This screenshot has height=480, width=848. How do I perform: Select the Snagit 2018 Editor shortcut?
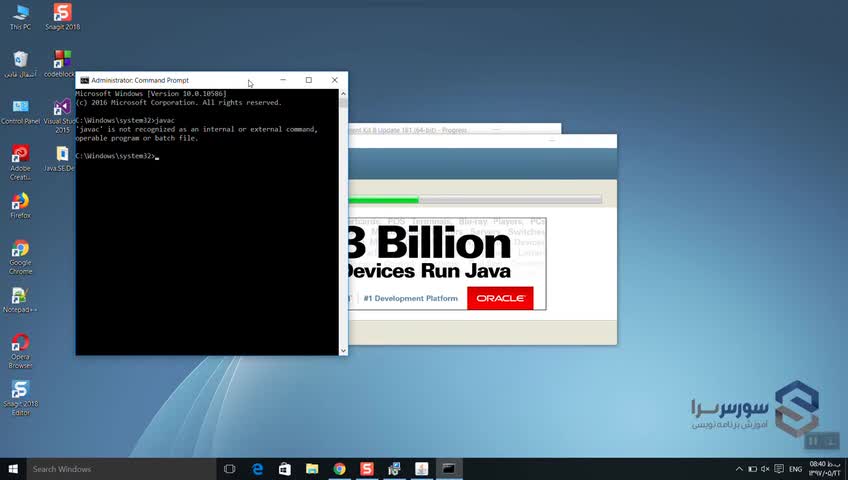tap(21, 398)
